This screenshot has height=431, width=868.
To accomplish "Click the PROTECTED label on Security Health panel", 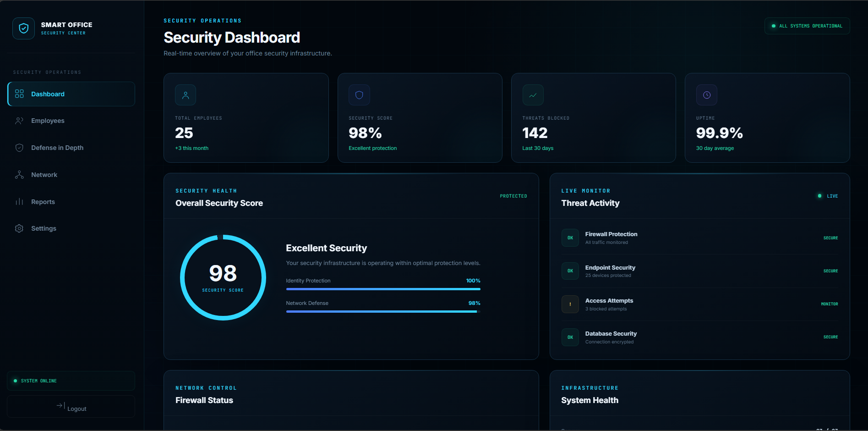I will click(x=513, y=196).
